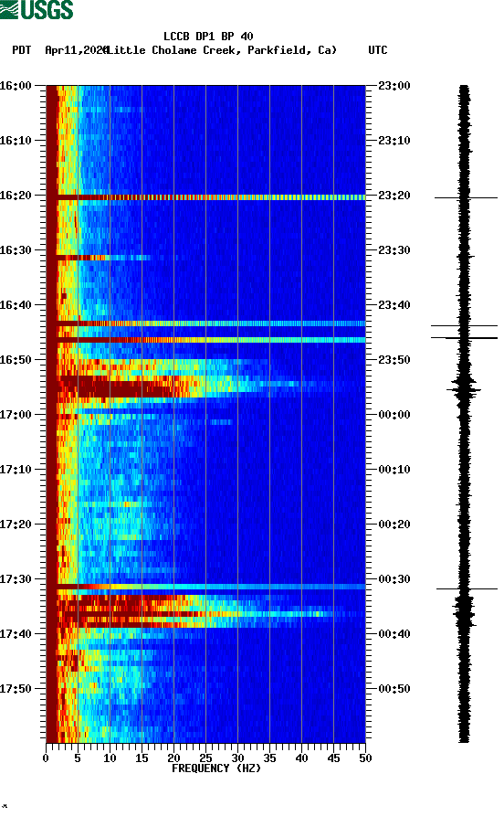The width and height of the screenshot is (504, 816).
Task: Click the waveform spike at 23:20
Action: pos(466,197)
